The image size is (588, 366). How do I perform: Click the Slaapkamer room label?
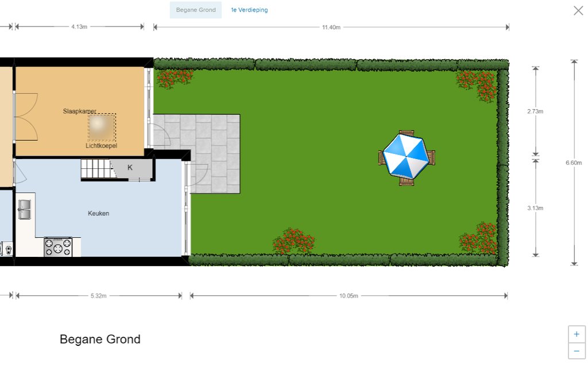click(x=79, y=111)
